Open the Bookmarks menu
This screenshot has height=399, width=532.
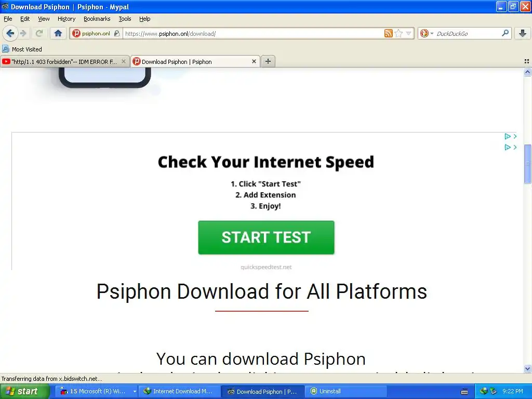(97, 19)
